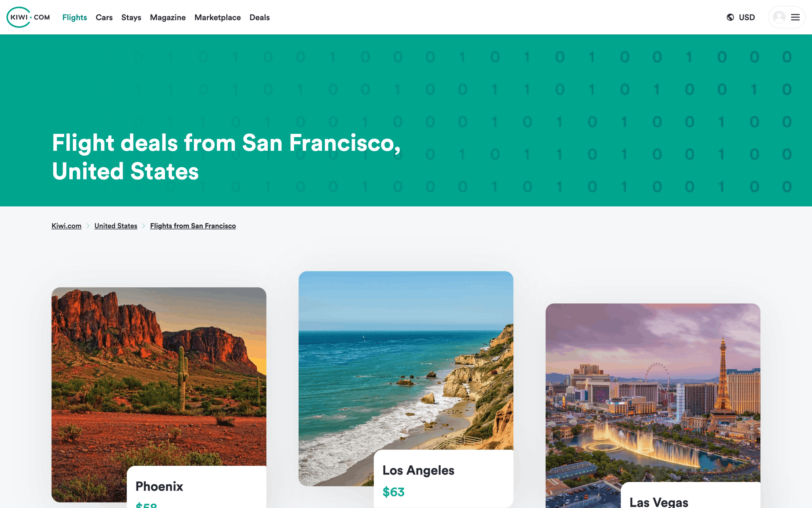The height and width of the screenshot is (508, 812).
Task: Click the page heading text
Action: 226,157
